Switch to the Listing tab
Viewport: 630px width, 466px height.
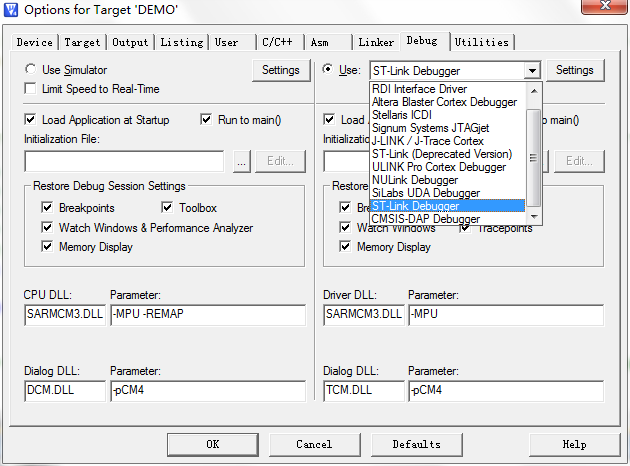[182, 42]
